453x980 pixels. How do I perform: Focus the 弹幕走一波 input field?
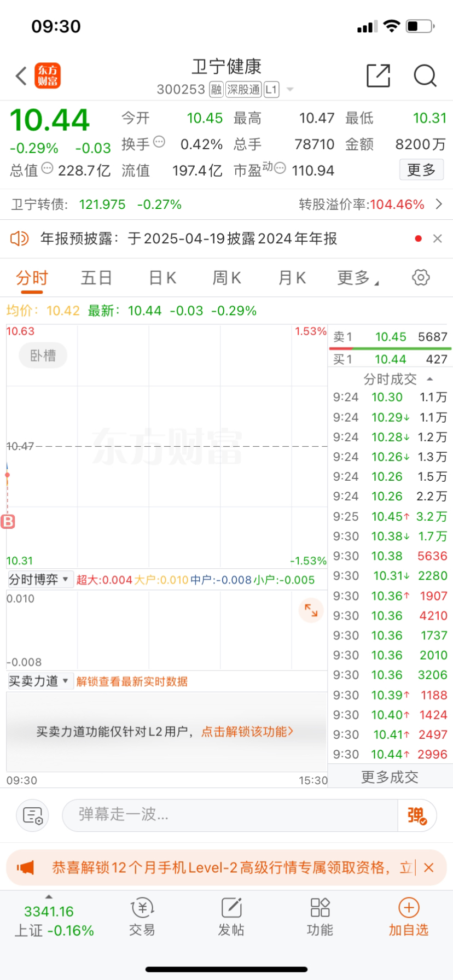230,815
